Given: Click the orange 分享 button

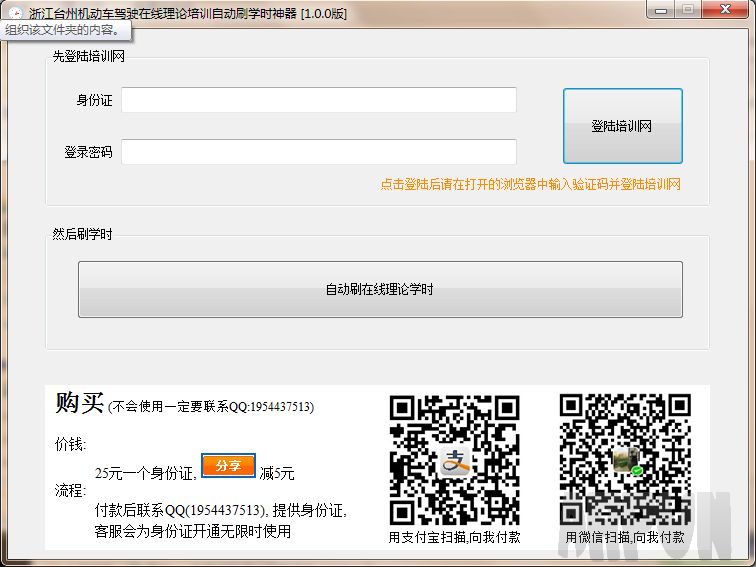Looking at the screenshot, I should tap(228, 465).
